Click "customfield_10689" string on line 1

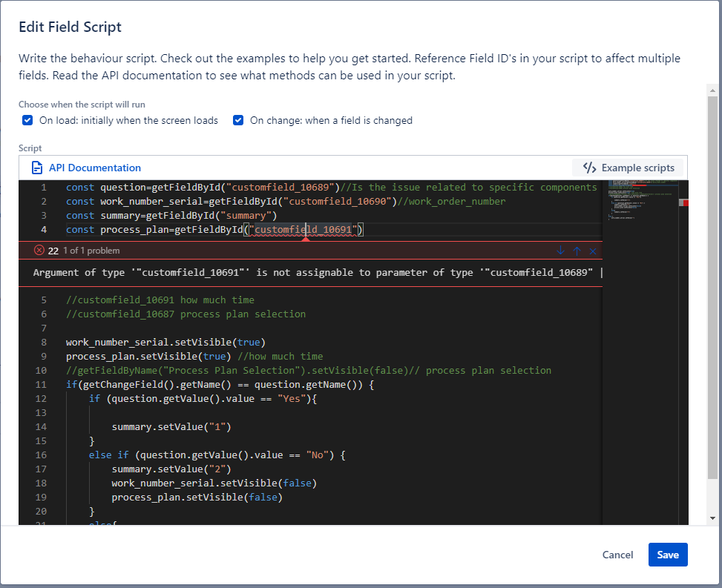pyautogui.click(x=280, y=188)
